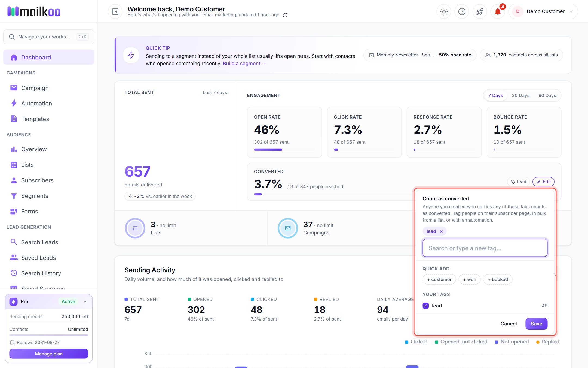Uncheck the lead tag checkbox
This screenshot has width=588, height=368.
[425, 306]
